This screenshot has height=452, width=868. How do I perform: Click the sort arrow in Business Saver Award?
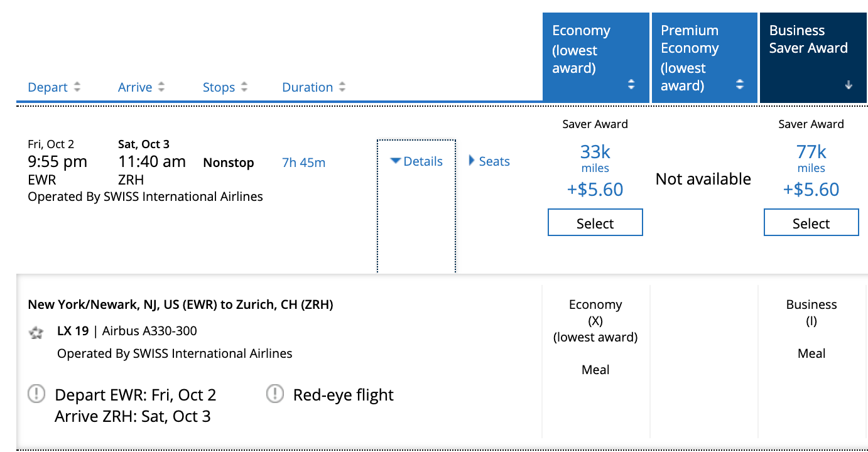(849, 85)
